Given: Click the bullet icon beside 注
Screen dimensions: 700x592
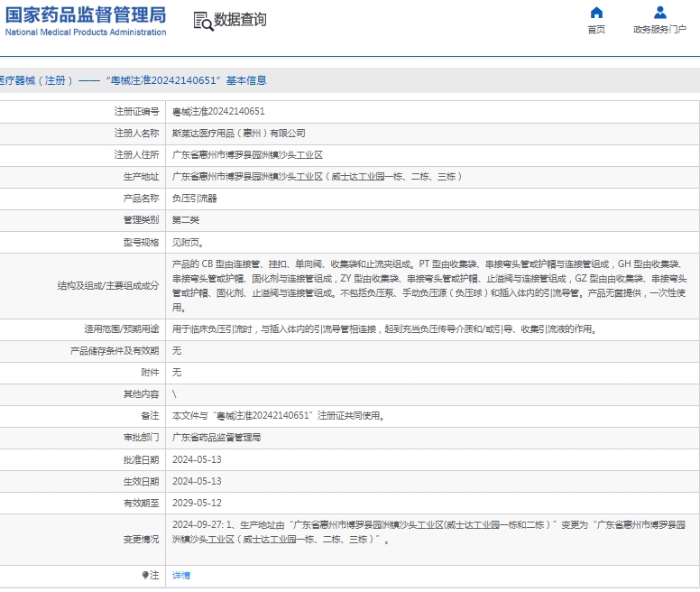Looking at the screenshot, I should tap(145, 575).
